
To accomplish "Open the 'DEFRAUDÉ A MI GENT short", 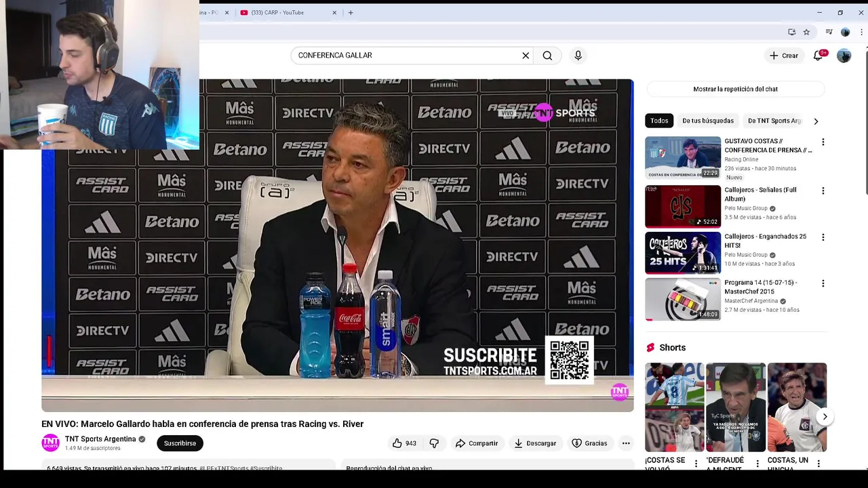I will point(736,407).
